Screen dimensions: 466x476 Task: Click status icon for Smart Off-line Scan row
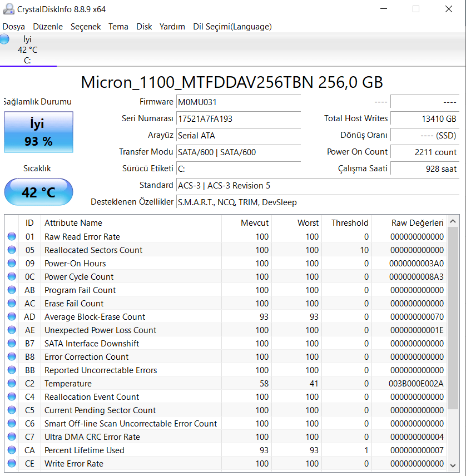click(x=12, y=423)
